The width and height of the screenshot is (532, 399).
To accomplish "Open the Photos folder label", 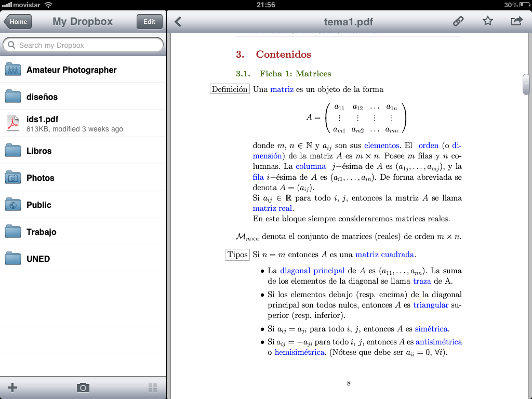I will coord(41,178).
